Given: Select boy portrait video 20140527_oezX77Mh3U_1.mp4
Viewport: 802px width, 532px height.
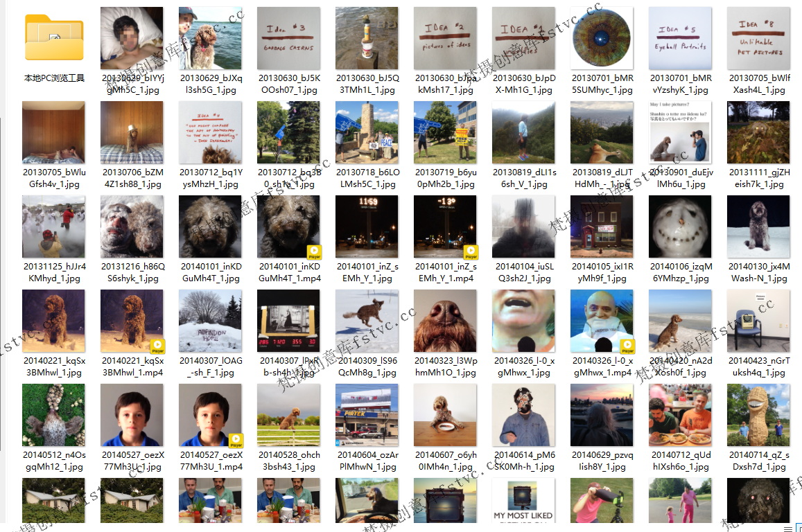Looking at the screenshot, I should (210, 415).
